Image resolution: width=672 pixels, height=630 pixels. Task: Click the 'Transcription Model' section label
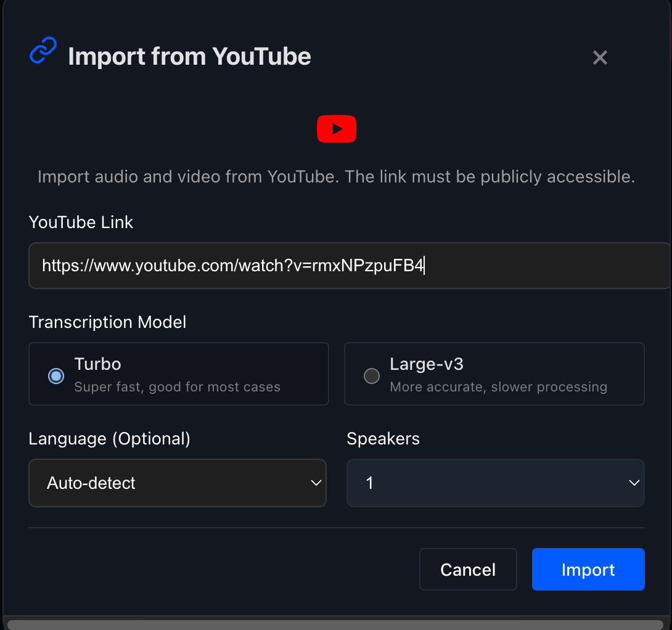[107, 322]
